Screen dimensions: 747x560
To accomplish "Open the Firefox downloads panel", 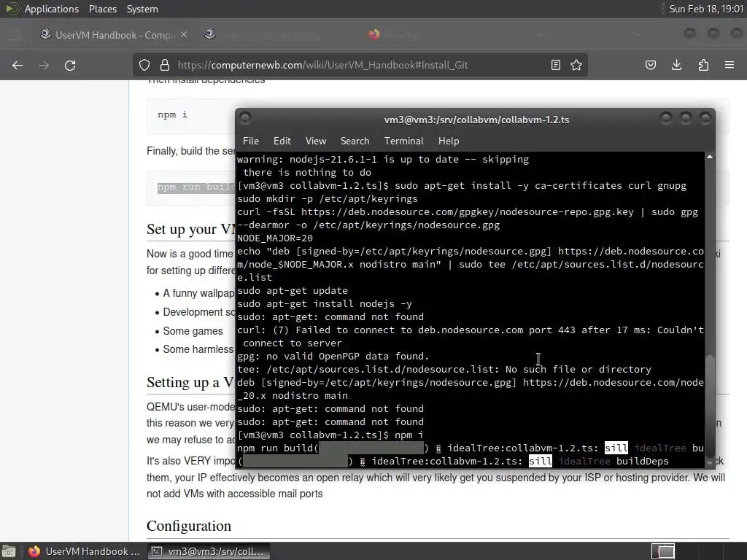I will coord(676,65).
